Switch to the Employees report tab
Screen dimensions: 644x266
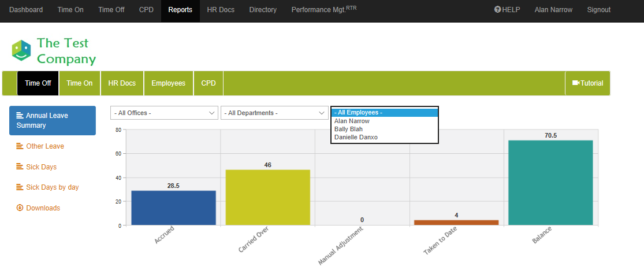coord(168,83)
